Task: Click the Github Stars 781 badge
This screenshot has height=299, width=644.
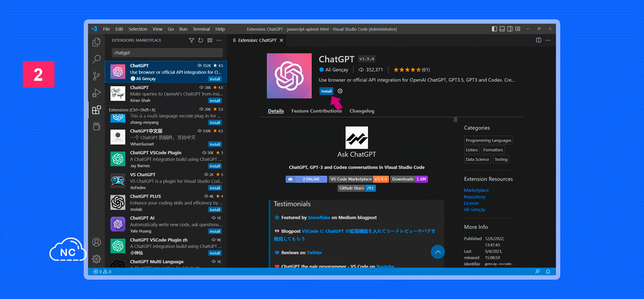Action: click(356, 188)
